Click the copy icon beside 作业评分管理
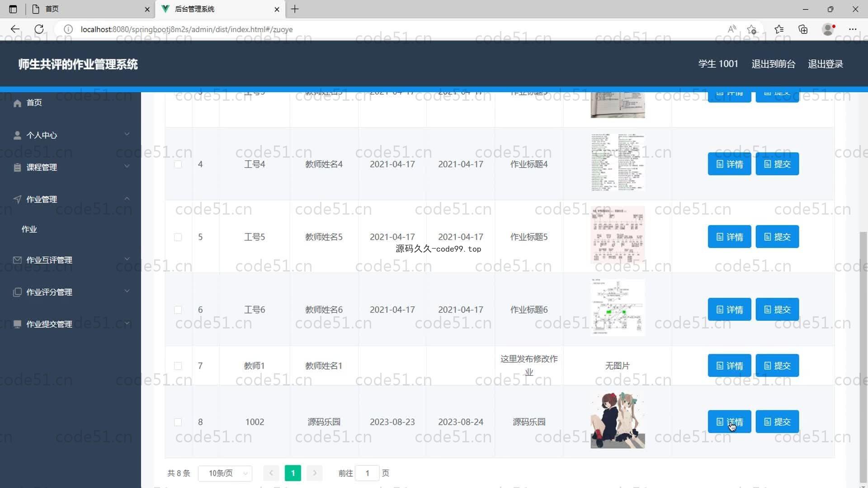The width and height of the screenshot is (868, 488). [x=17, y=292]
